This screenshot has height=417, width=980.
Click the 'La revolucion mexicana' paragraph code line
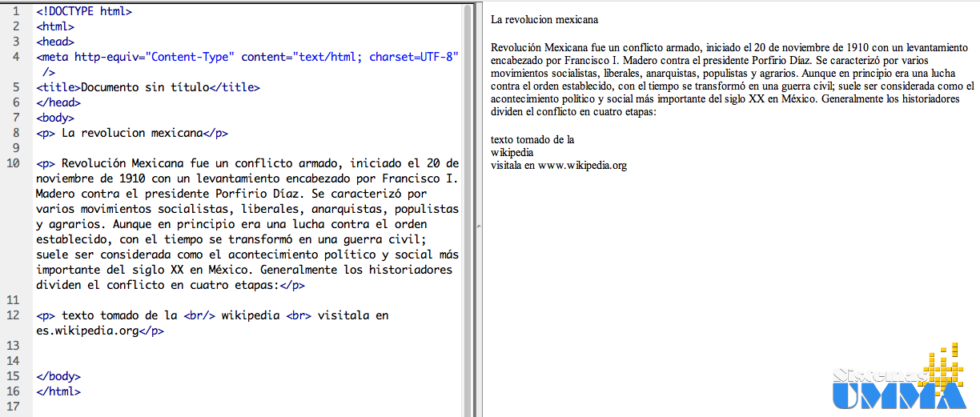pyautogui.click(x=132, y=134)
